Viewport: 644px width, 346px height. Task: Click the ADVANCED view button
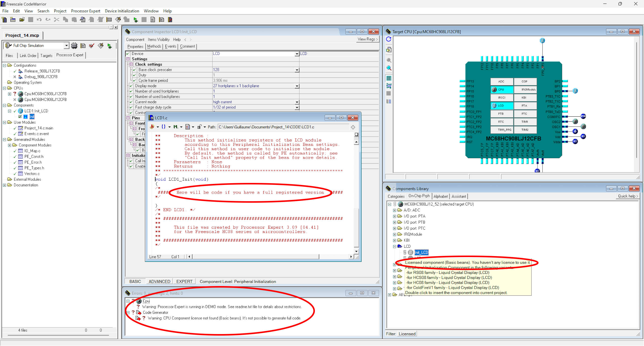coord(159,281)
